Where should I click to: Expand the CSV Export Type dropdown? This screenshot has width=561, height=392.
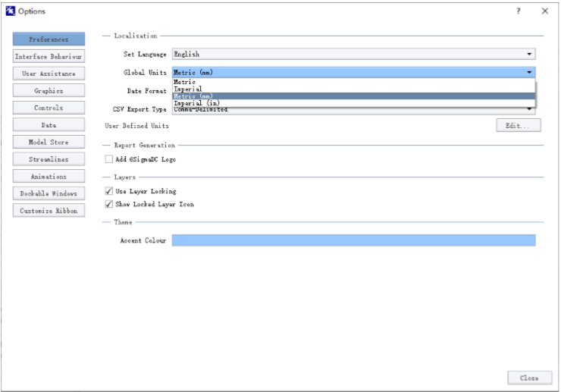click(529, 110)
